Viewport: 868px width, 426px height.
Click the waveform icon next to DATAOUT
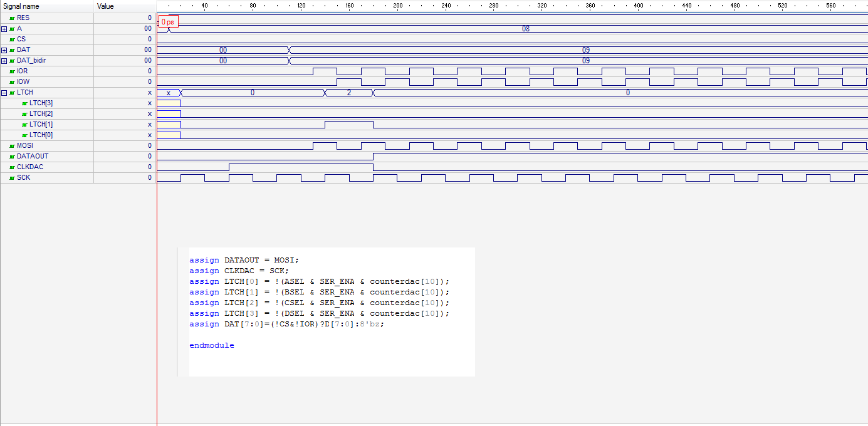pyautogui.click(x=12, y=157)
